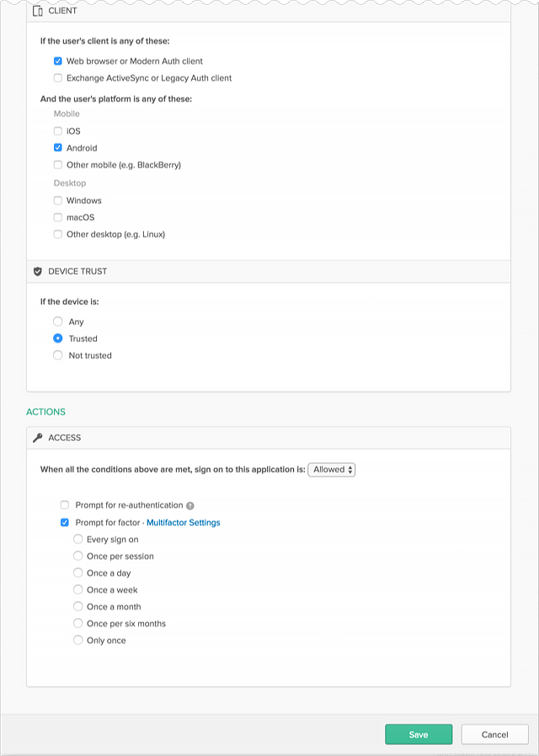Screen dimensions: 539x756
Task: Select Once a week factor prompt
Action: 78,590
